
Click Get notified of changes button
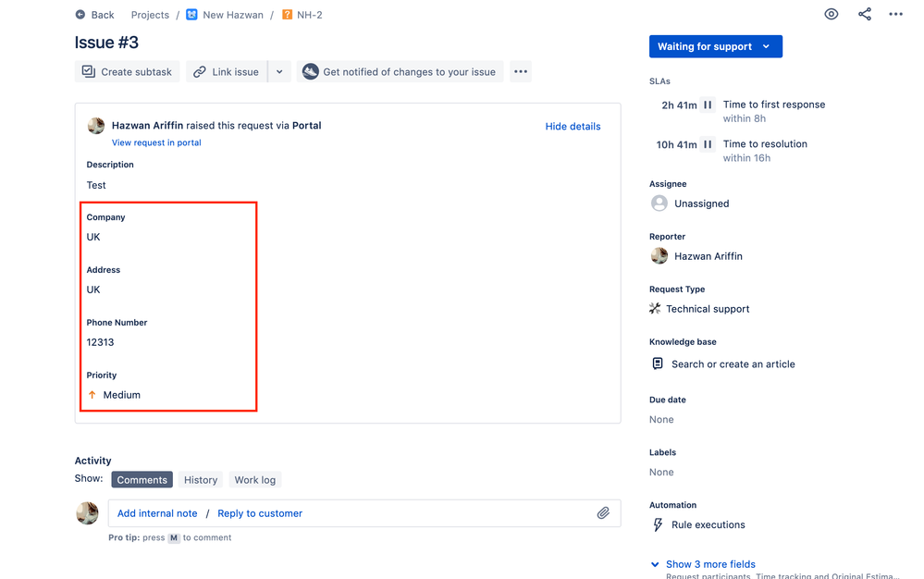pos(400,71)
